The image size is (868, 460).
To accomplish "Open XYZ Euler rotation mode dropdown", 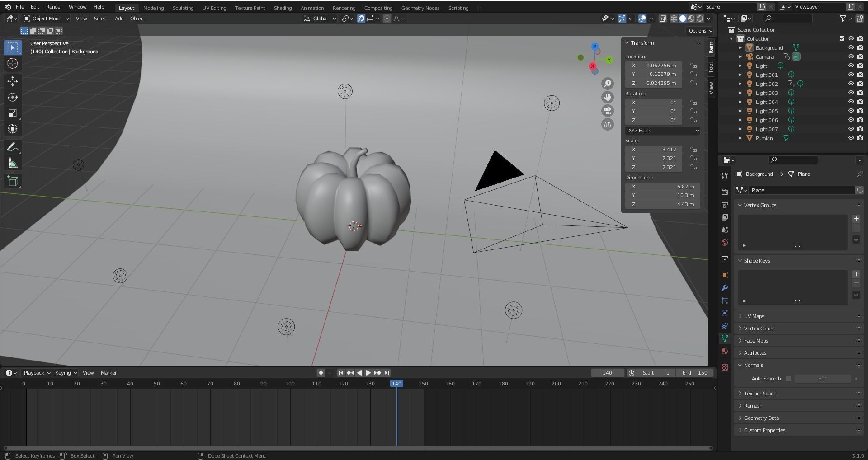I will pyautogui.click(x=663, y=131).
